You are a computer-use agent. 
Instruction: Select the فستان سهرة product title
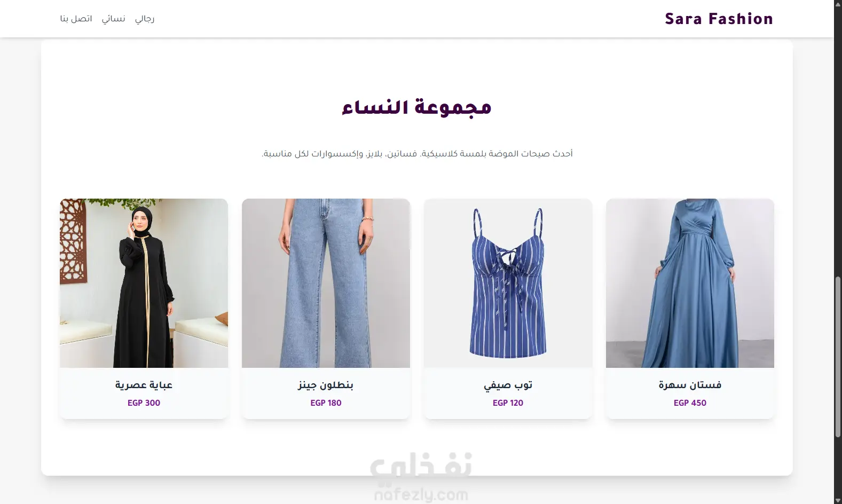(x=690, y=385)
